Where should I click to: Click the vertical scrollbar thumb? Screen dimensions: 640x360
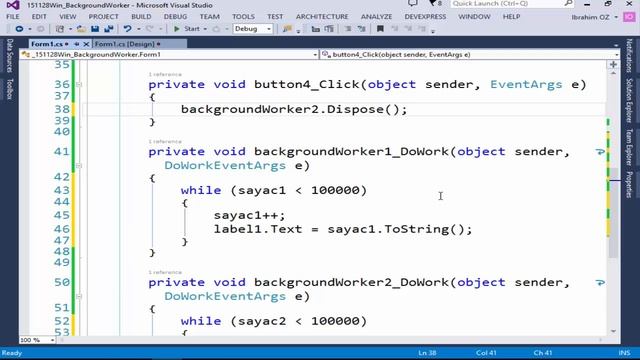click(x=613, y=212)
